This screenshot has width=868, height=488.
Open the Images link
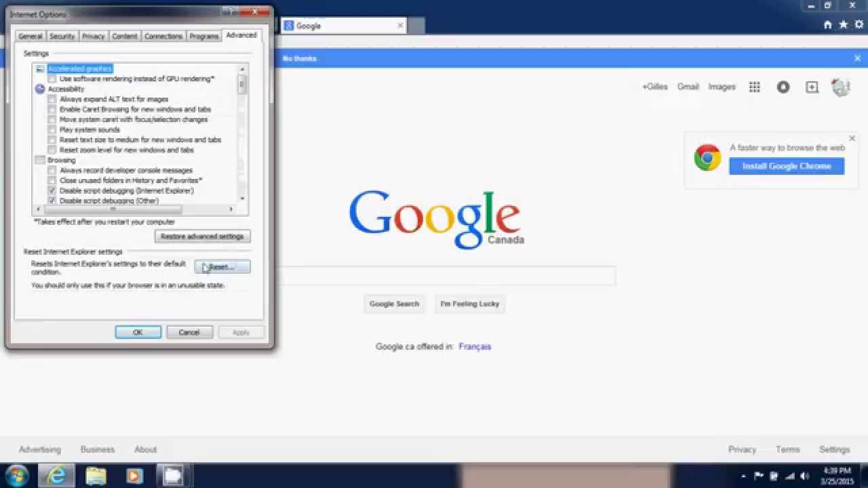[x=722, y=87]
